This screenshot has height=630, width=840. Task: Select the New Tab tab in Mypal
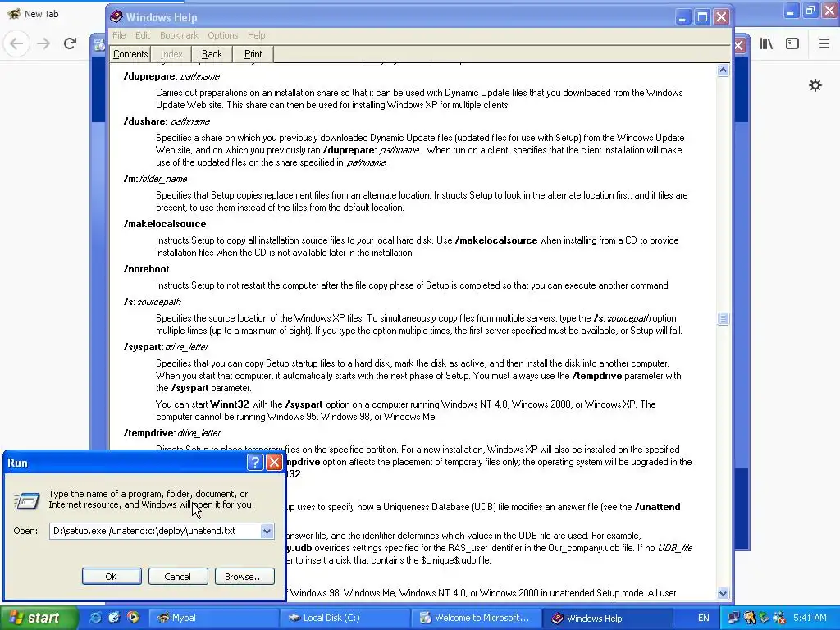coord(42,14)
